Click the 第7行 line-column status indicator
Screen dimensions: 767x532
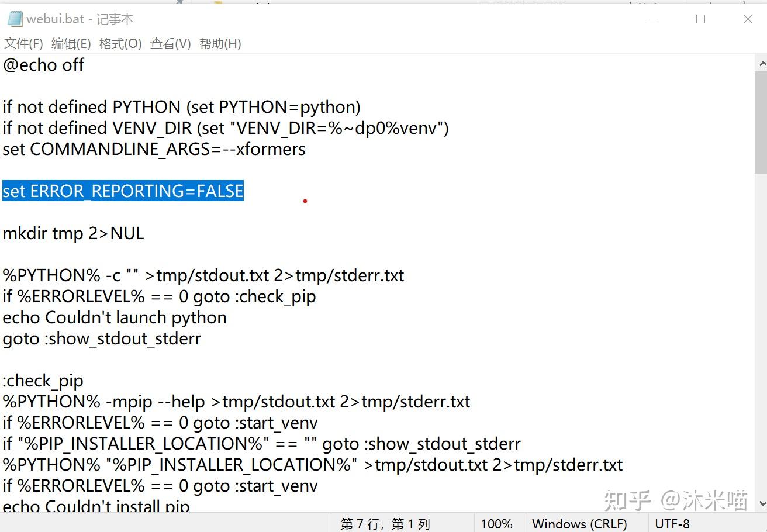[x=386, y=524]
